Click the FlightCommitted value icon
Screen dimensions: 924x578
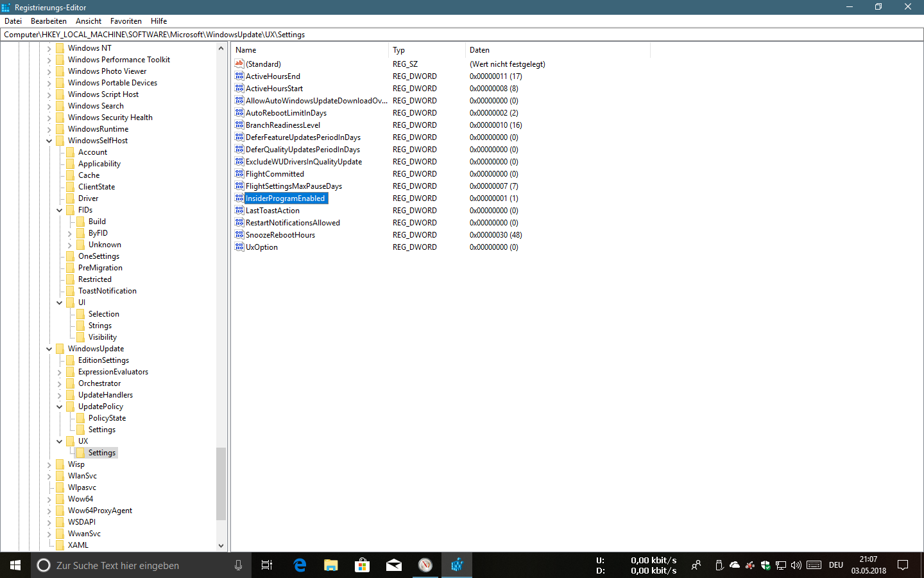(x=239, y=173)
